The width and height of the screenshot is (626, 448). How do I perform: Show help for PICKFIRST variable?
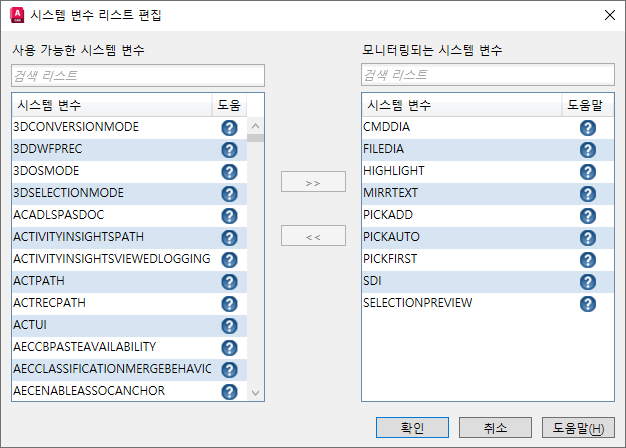coord(588,260)
